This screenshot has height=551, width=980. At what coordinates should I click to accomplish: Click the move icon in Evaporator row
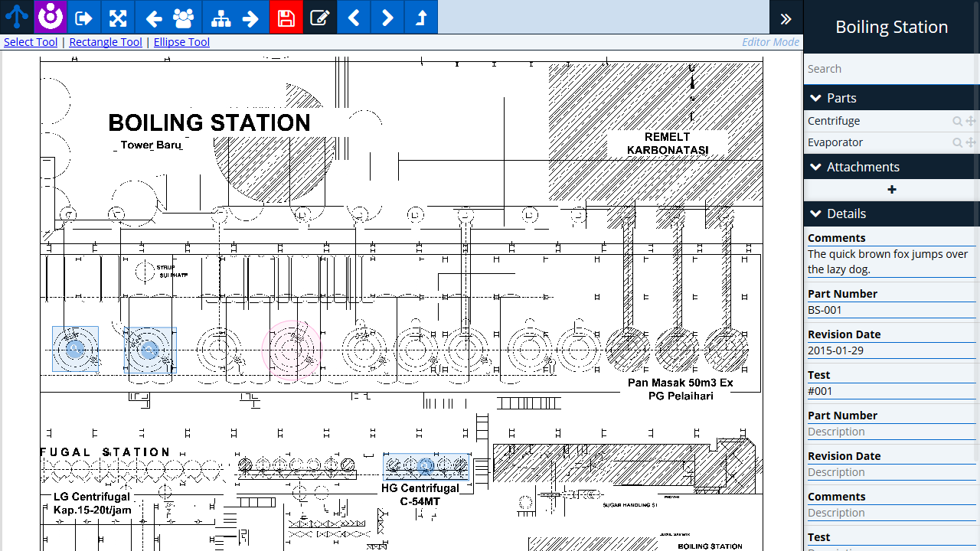tap(971, 142)
